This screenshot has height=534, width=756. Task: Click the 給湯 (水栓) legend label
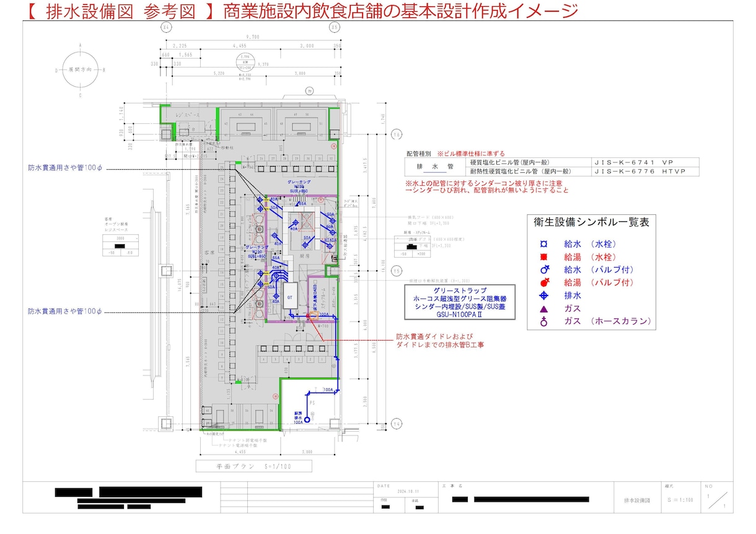(590, 257)
